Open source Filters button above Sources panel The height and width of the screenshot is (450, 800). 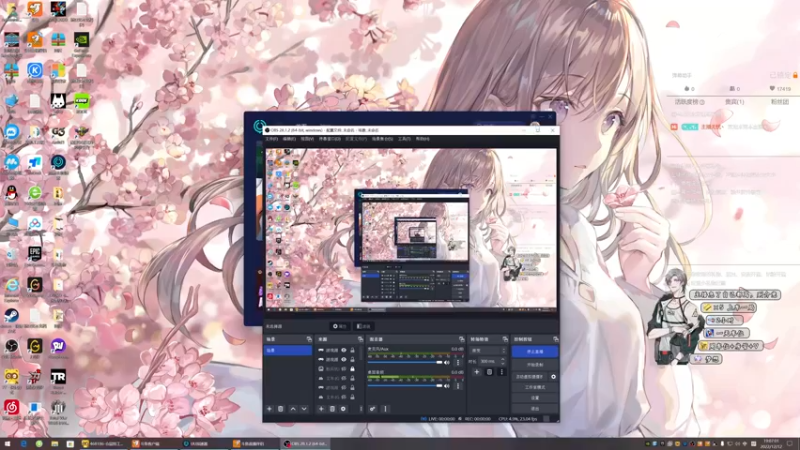[x=363, y=326]
